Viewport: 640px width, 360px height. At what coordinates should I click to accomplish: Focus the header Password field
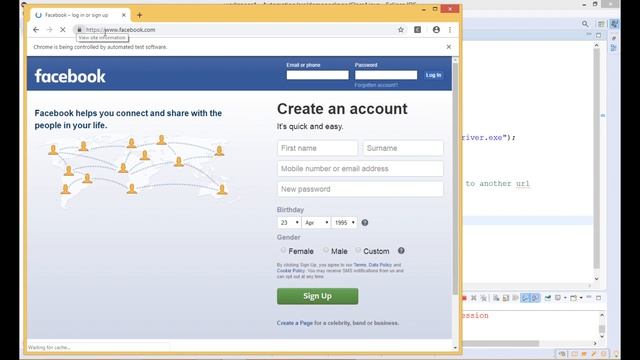pyautogui.click(x=386, y=75)
